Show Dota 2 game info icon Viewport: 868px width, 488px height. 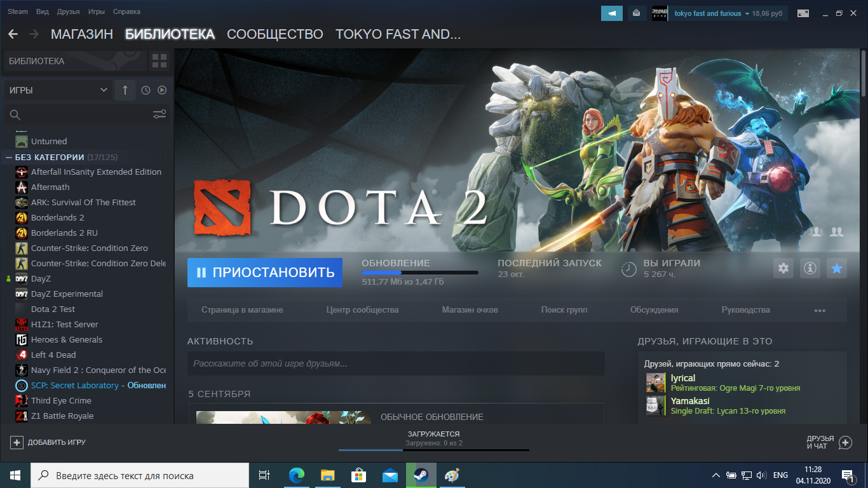(810, 269)
